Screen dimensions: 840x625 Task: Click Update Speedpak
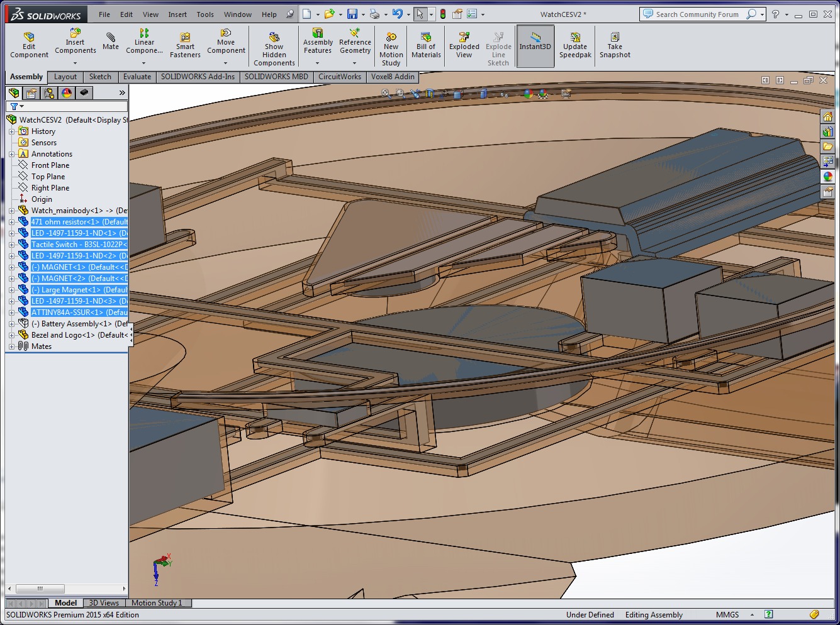coord(575,46)
